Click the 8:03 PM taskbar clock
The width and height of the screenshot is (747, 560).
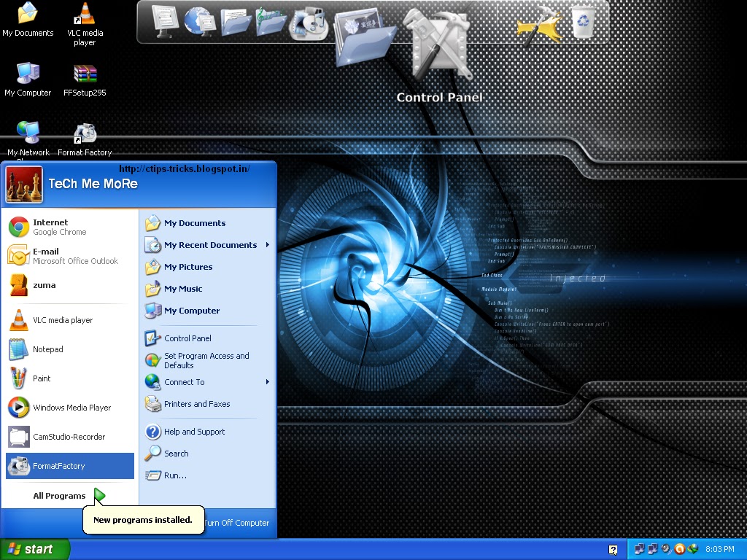click(720, 549)
